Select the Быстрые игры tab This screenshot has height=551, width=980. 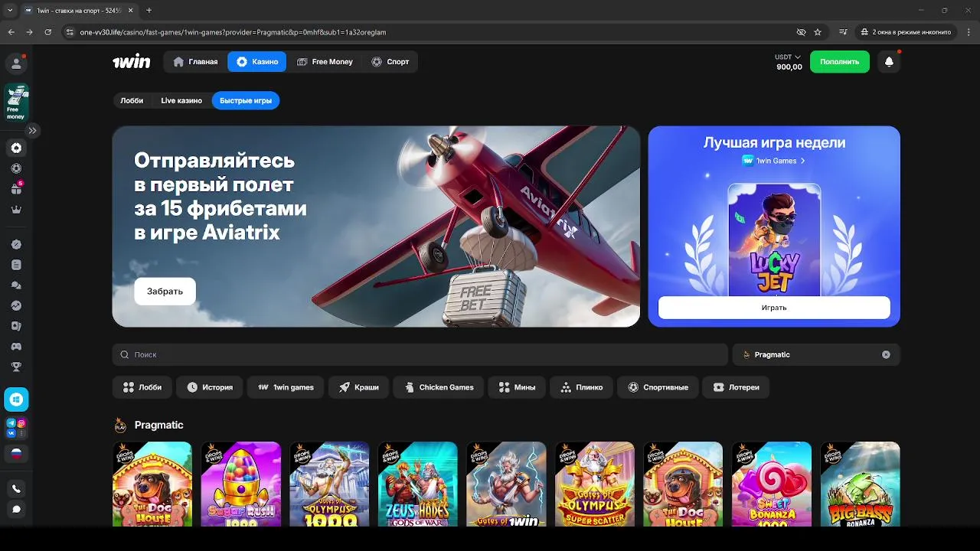tap(246, 100)
